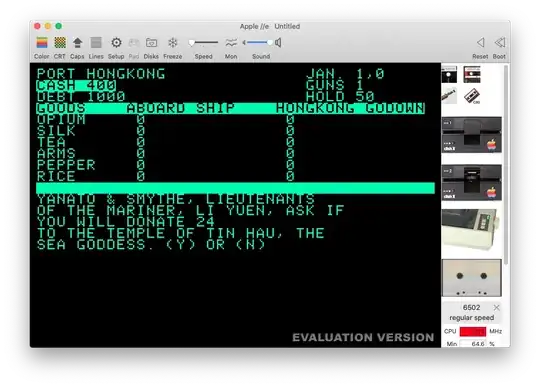Click the 'OPIUM' row label
The width and height of the screenshot is (540, 387).
(61, 119)
